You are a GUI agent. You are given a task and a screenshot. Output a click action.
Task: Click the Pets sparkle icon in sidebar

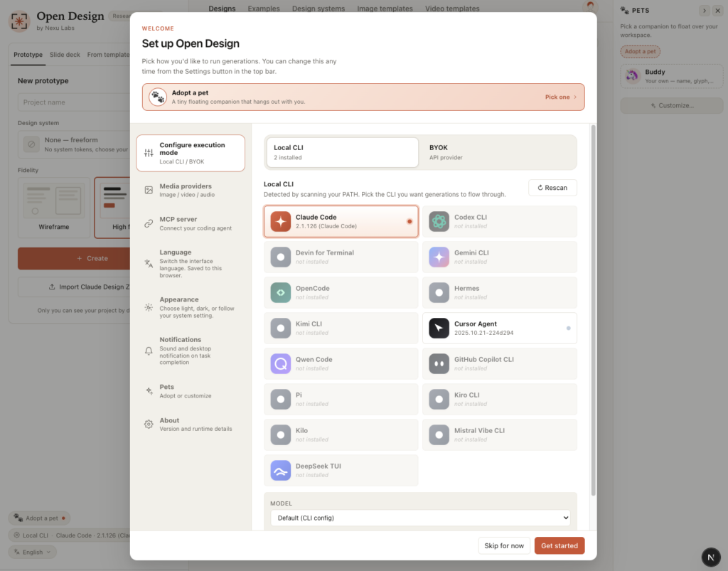[x=149, y=391]
